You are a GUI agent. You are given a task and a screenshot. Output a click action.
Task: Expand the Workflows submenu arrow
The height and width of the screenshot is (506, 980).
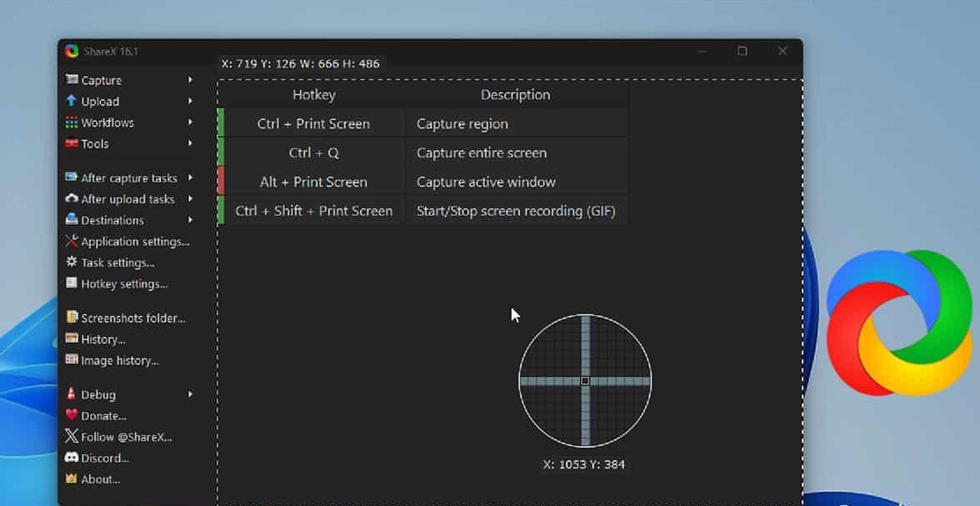(x=190, y=122)
